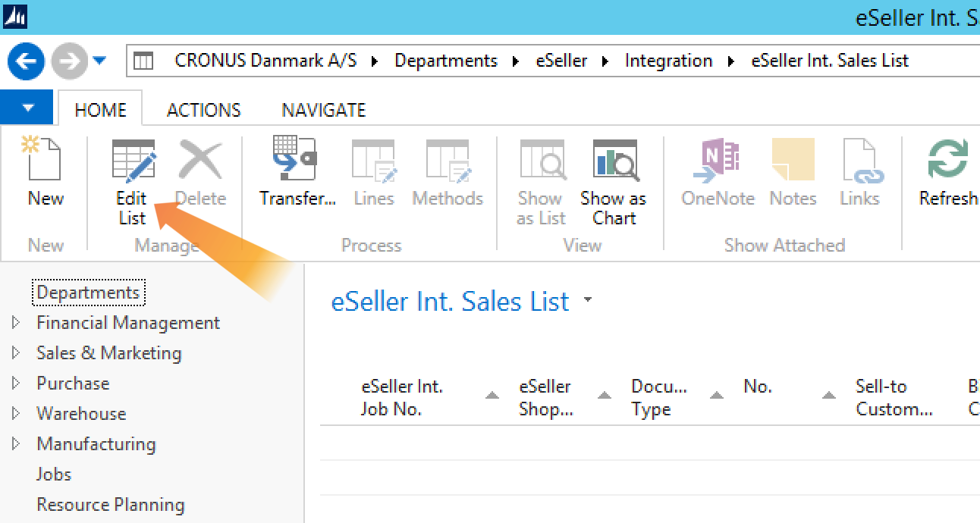980x523 pixels.
Task: Switch view with Show as List
Action: tap(542, 183)
